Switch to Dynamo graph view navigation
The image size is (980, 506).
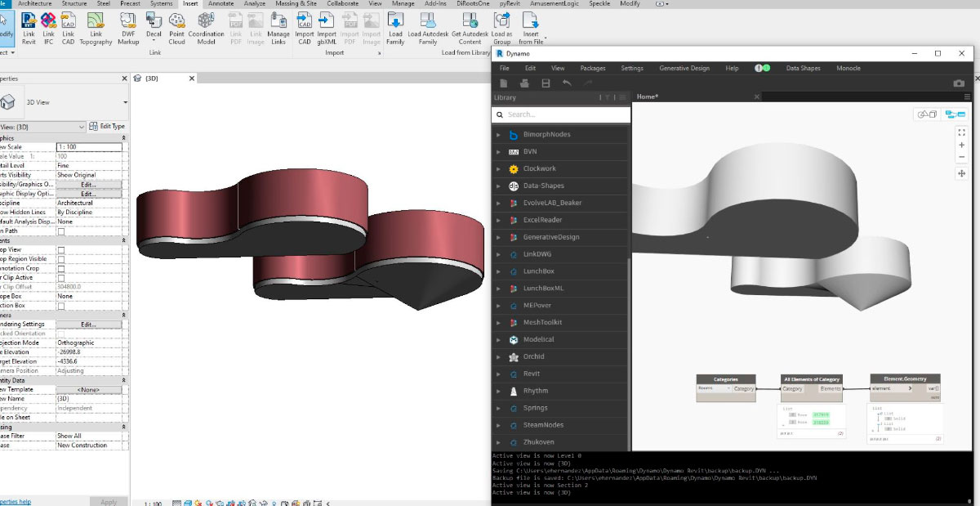coord(953,114)
